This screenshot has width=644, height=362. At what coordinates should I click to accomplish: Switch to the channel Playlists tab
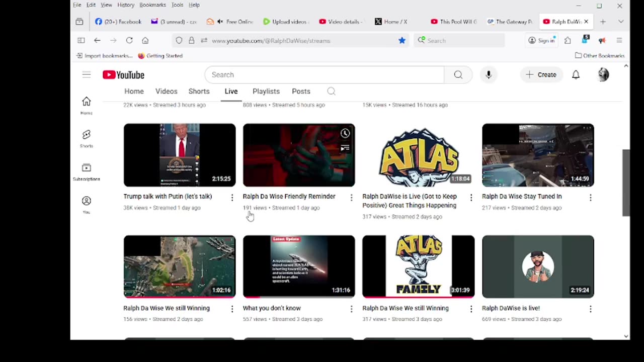click(266, 92)
